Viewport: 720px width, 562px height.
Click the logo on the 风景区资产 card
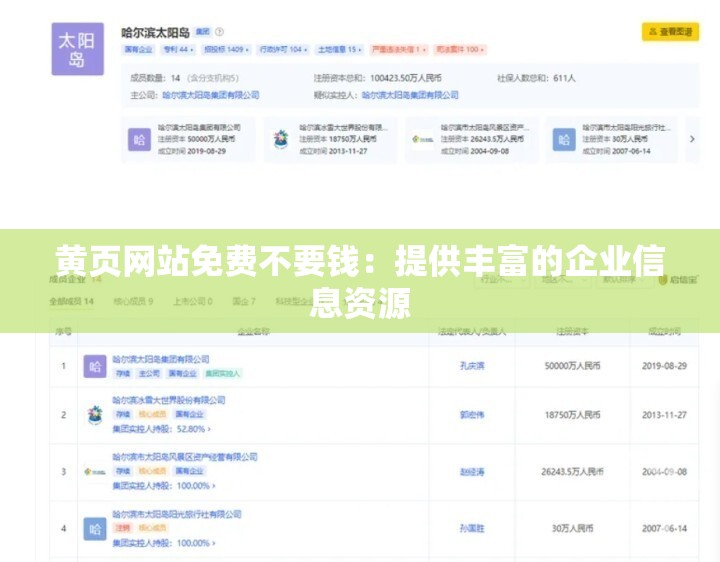tap(422, 139)
